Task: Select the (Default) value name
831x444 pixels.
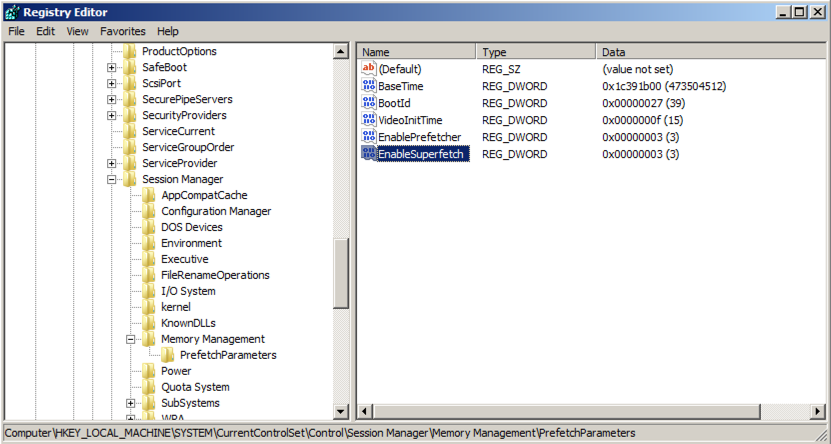Action: [x=400, y=69]
